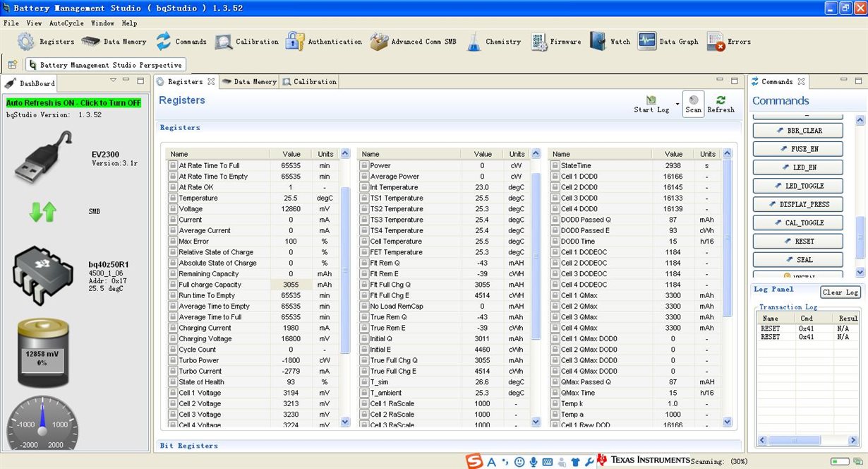Close the Commands tab
868x469 pixels.
tap(802, 82)
